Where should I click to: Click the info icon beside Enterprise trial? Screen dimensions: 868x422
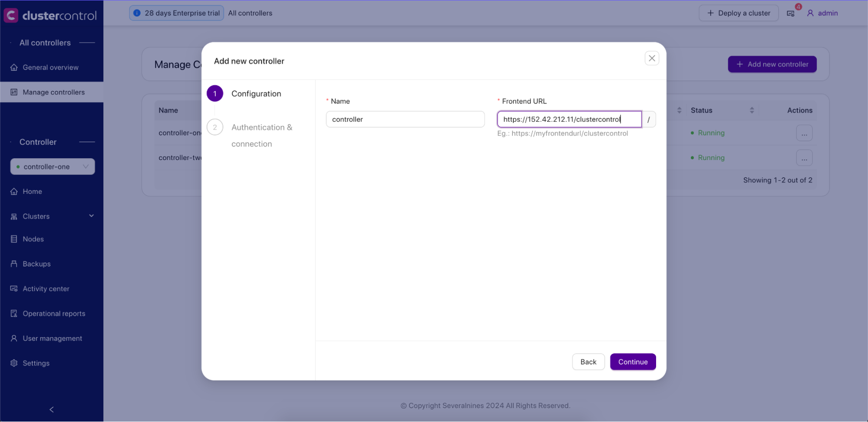pyautogui.click(x=137, y=13)
